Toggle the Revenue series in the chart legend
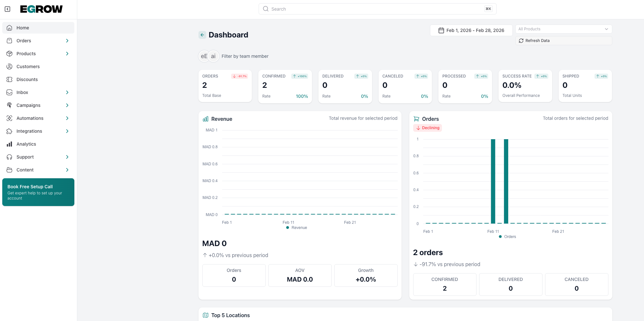Screen dimensions: 644x321 (x=296, y=228)
